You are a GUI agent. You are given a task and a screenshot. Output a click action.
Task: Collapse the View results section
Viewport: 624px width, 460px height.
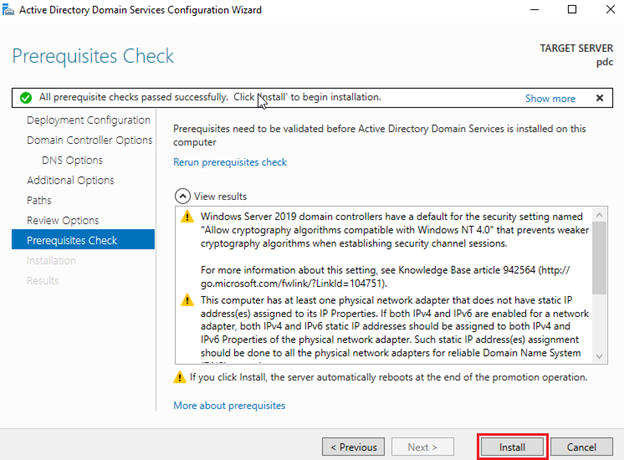point(182,196)
